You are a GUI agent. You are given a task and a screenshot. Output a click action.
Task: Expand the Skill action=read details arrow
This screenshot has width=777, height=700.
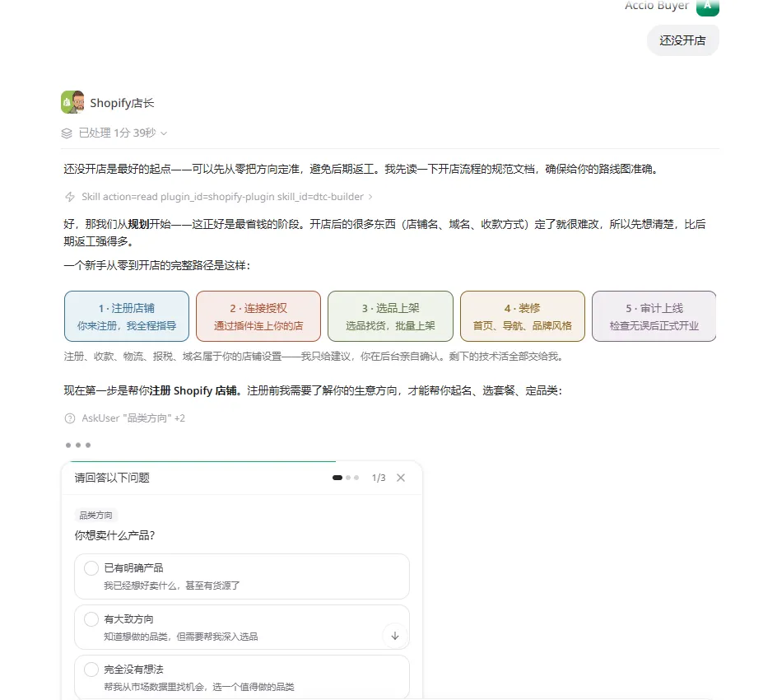click(370, 197)
